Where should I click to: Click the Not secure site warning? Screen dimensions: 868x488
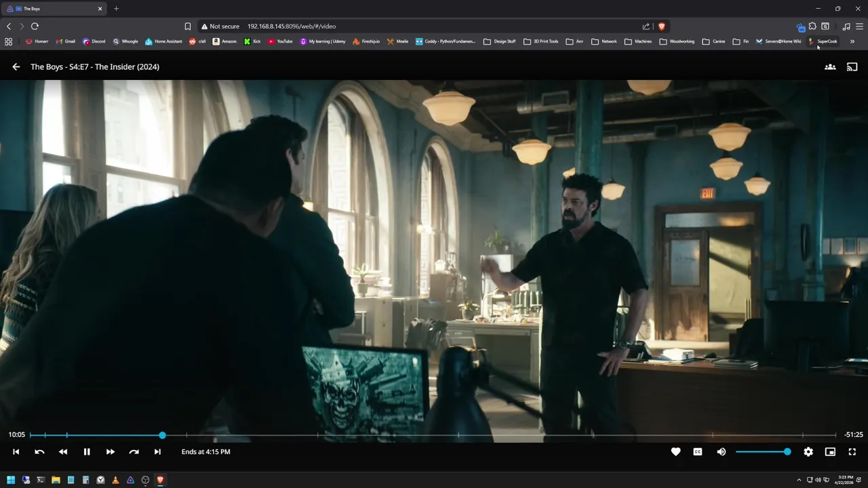pyautogui.click(x=220, y=26)
